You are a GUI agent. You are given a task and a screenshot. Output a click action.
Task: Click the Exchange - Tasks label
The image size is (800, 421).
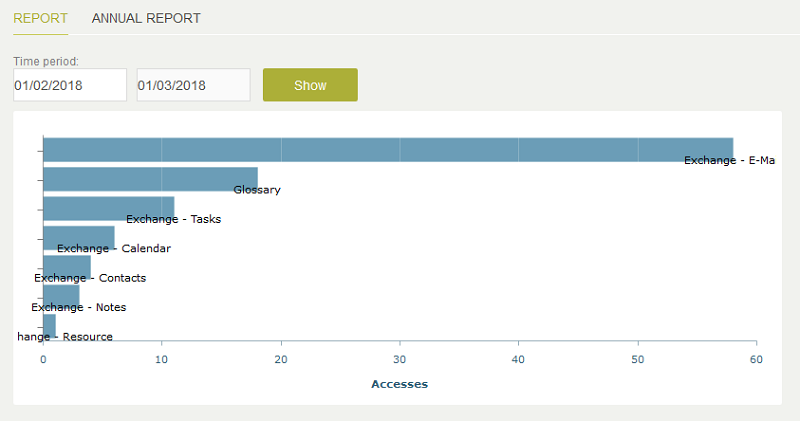173,219
